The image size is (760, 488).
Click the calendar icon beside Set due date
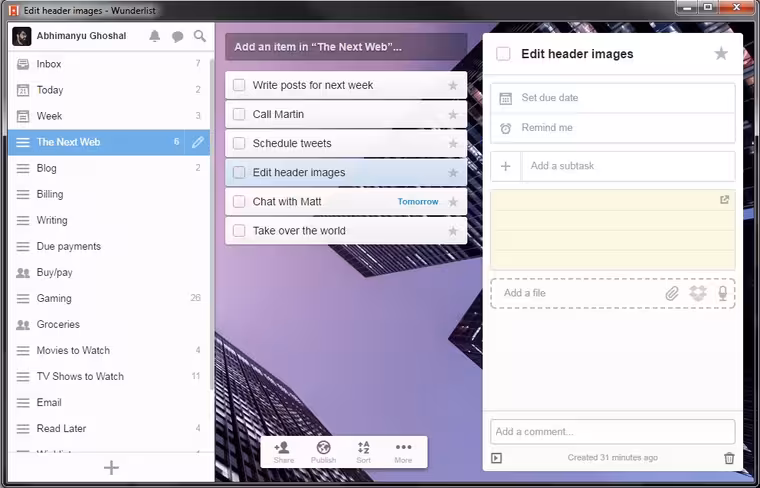506,98
